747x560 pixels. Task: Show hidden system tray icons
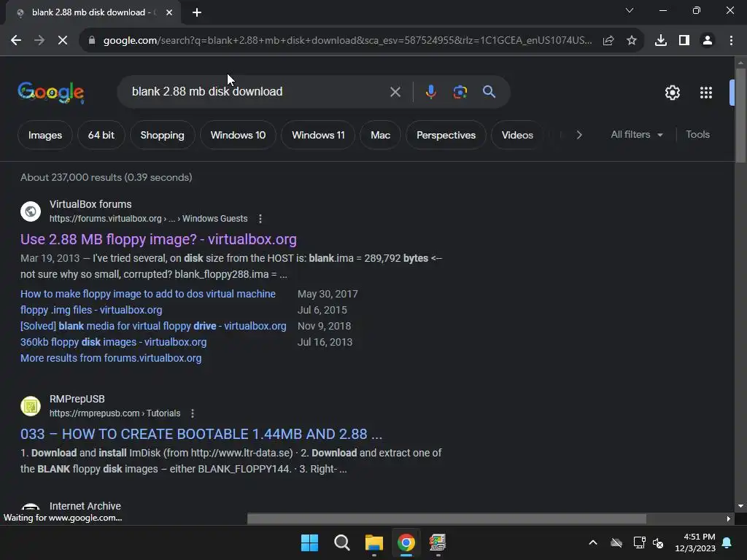pos(593,542)
